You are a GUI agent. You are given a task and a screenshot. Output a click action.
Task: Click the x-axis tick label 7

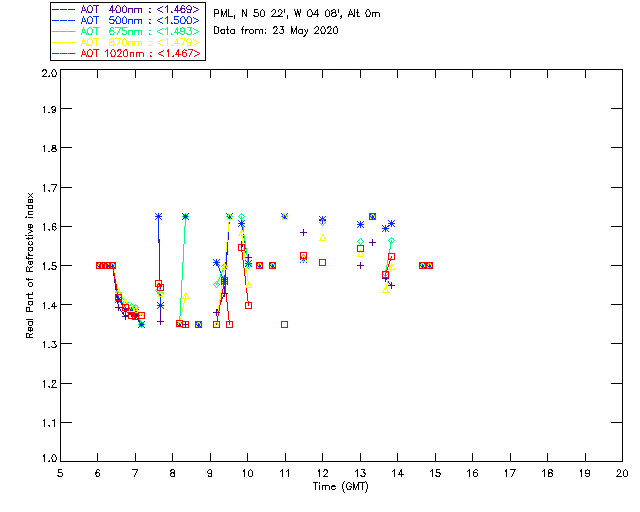tap(135, 473)
